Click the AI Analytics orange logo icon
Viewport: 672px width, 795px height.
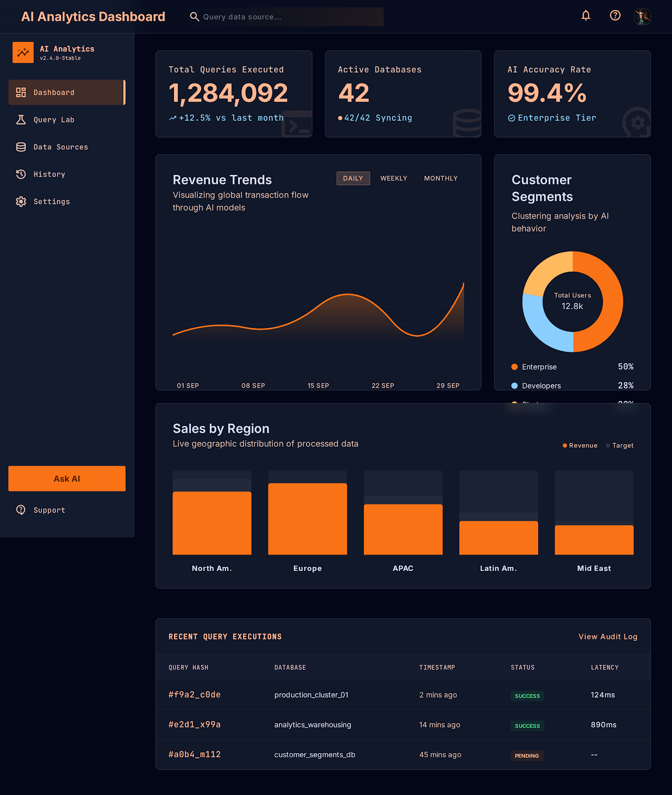(23, 53)
